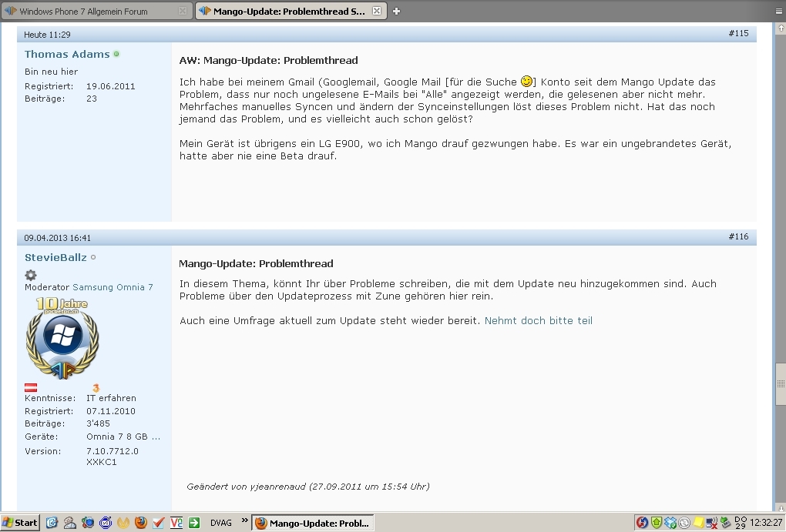Click the 'Geändert von yjeanrenaud' edit note
Image resolution: width=786 pixels, height=532 pixels.
(307, 487)
